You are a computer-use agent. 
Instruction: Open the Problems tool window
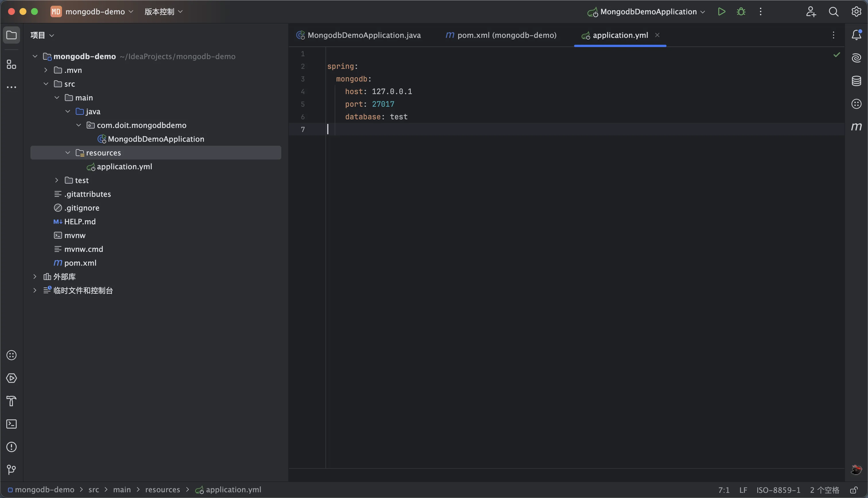pyautogui.click(x=12, y=447)
